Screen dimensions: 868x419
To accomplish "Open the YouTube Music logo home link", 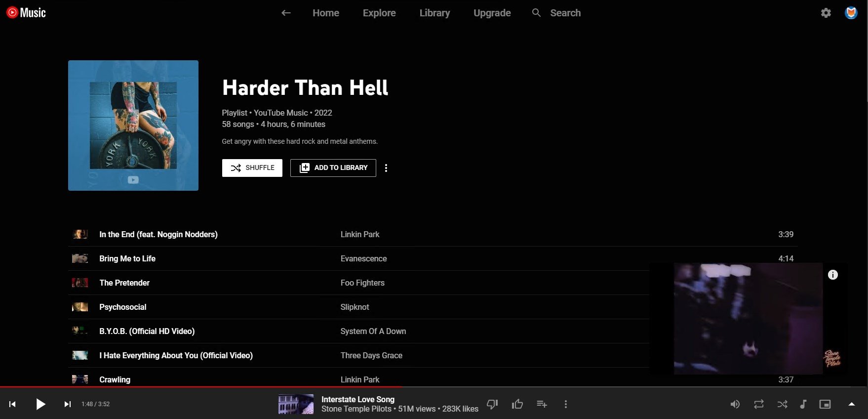I will (x=26, y=13).
